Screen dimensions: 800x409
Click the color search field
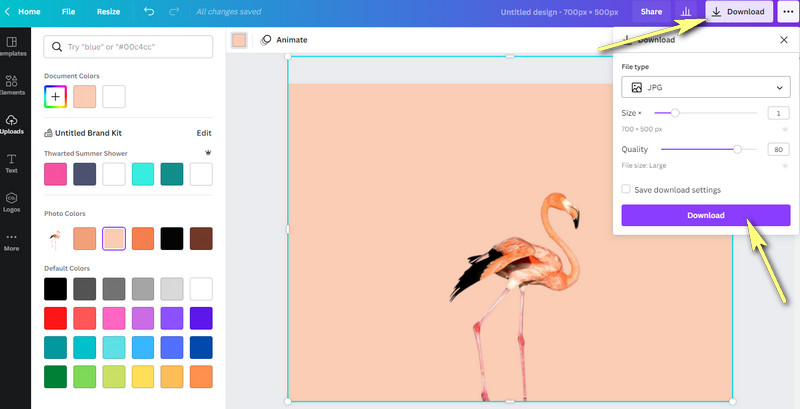tap(128, 47)
